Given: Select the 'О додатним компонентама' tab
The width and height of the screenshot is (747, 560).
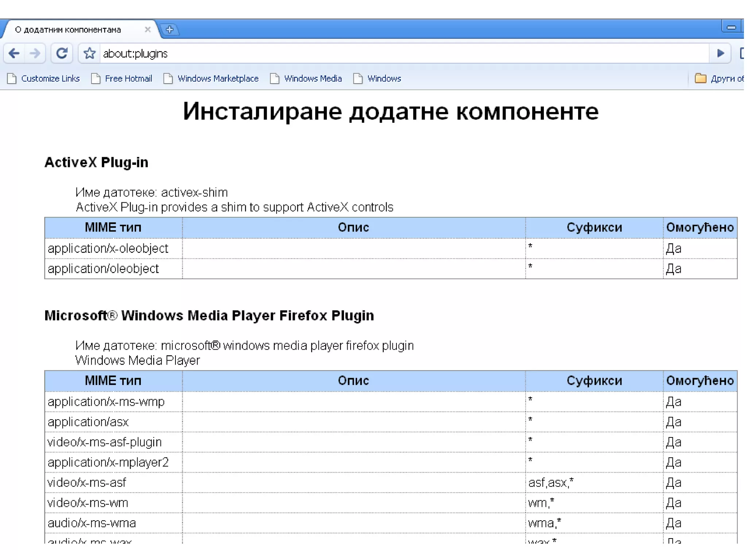Looking at the screenshot, I should [x=68, y=30].
